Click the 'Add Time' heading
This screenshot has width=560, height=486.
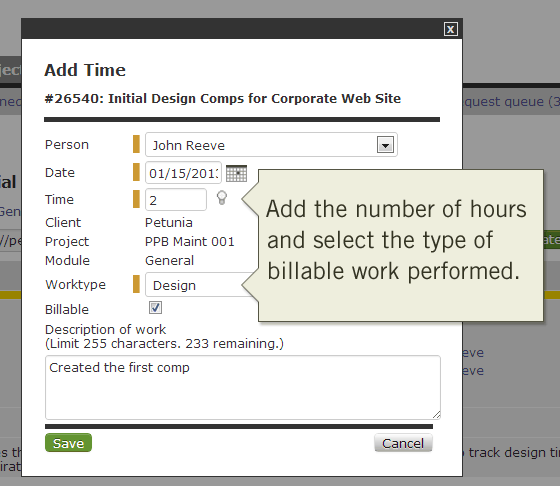click(85, 70)
